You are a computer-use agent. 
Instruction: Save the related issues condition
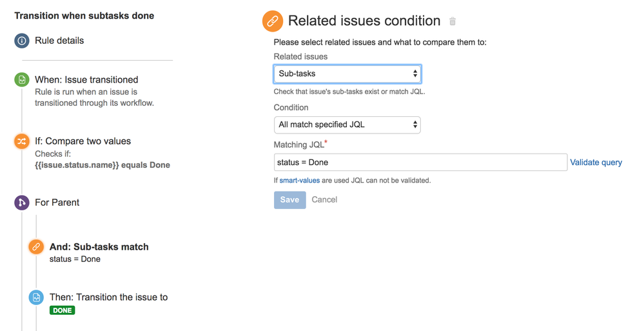pos(290,200)
